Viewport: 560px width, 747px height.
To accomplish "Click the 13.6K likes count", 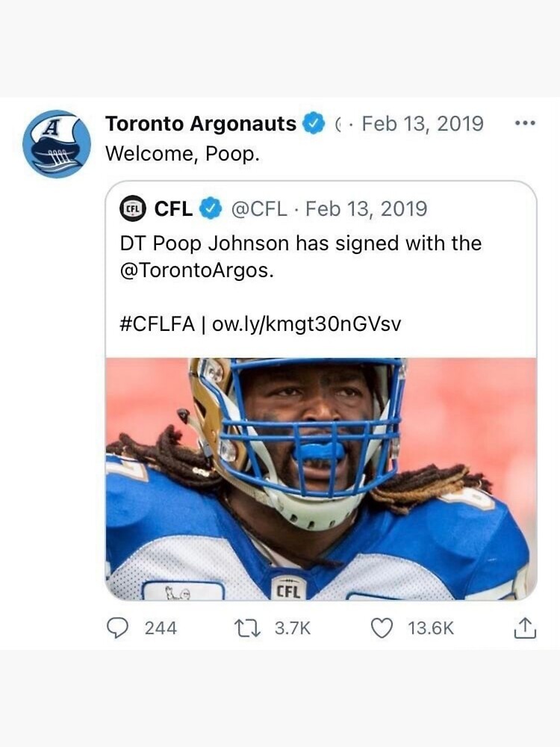I will [431, 628].
